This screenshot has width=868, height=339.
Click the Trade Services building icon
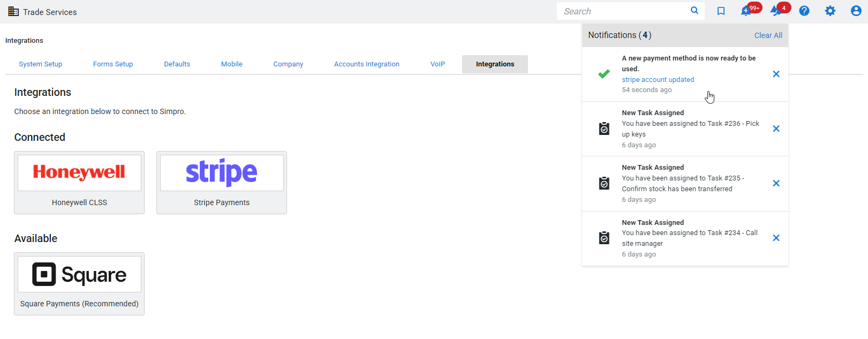(x=13, y=11)
